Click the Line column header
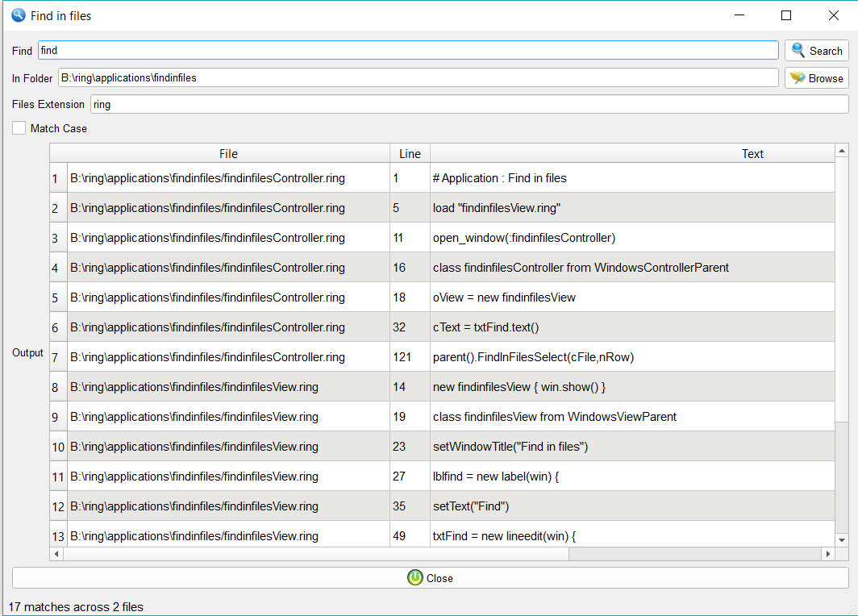The image size is (858, 616). tap(410, 154)
